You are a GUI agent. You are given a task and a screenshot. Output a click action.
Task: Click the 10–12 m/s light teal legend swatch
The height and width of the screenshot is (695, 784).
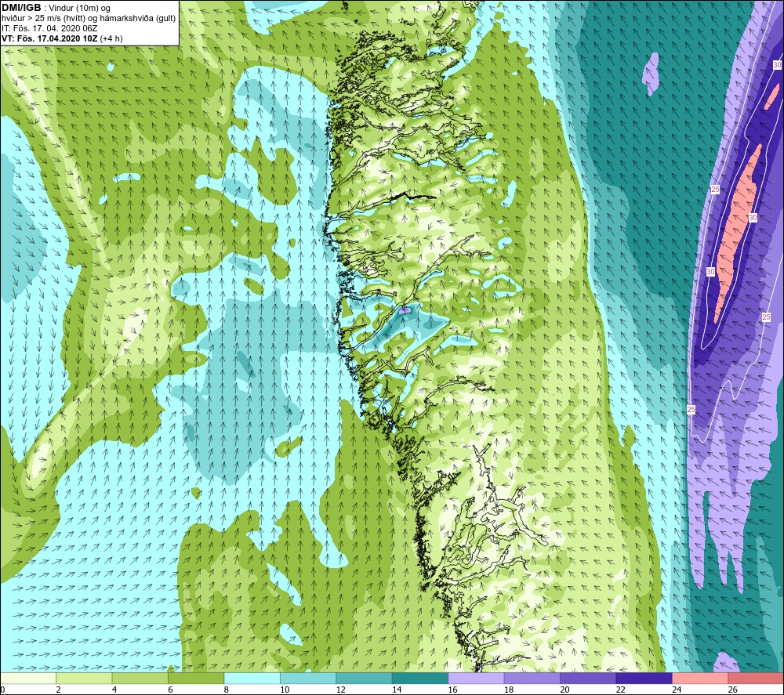tap(308, 679)
